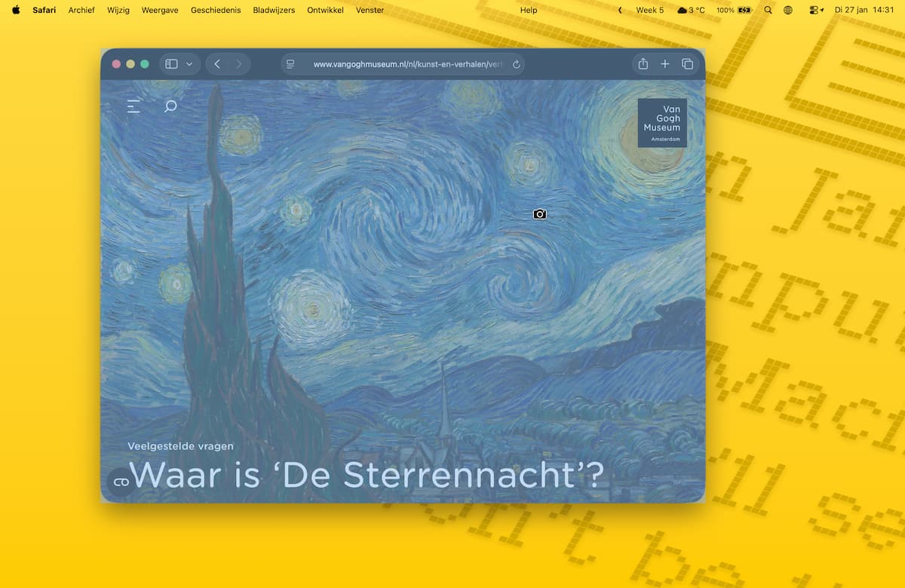905x588 pixels.
Task: Click the page settings icon in address bar
Action: point(290,64)
